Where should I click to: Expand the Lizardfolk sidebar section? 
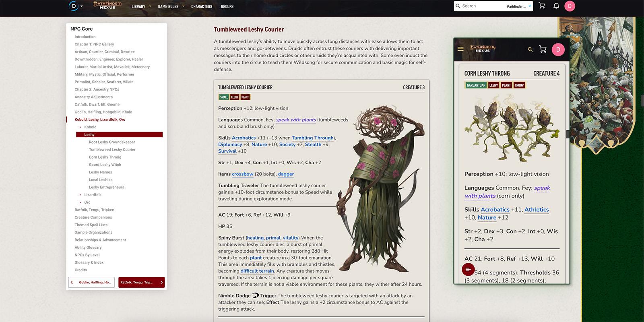80,195
